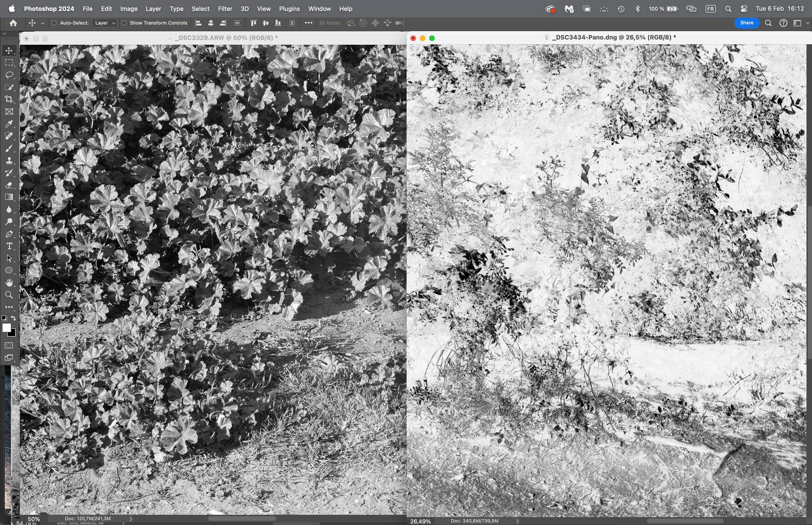
Task: Align right edges in options bar
Action: pos(223,23)
